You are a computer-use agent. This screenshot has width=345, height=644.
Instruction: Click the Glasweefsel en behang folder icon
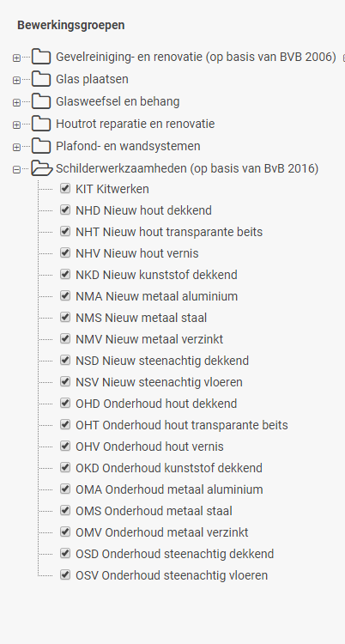[x=41, y=101]
